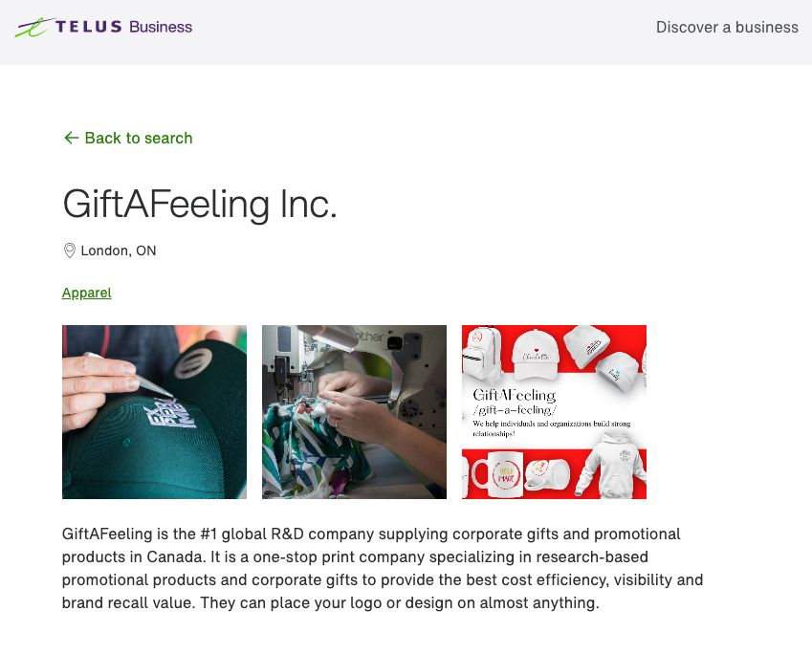Click the map pin icon beside London, ON
The image size is (812, 654).
pyautogui.click(x=69, y=251)
